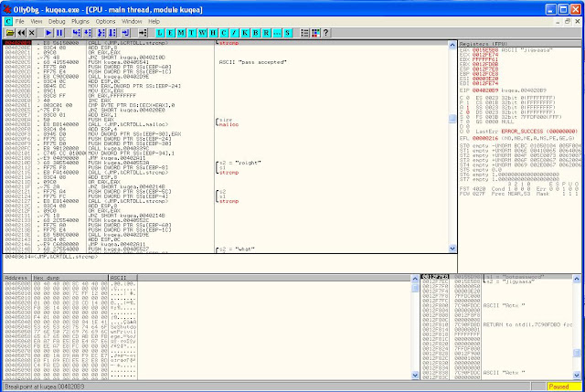Click the stack pane scrollbar thumb
This screenshot has height=392, width=585.
(577, 353)
